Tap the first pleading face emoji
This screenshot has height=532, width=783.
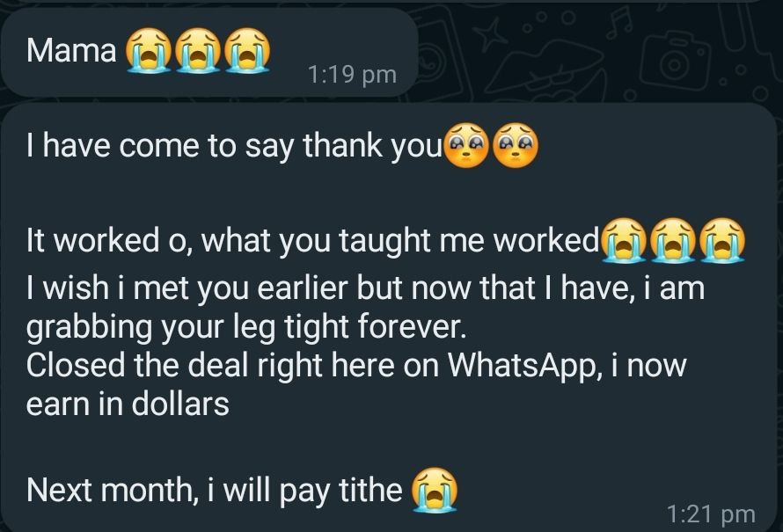(x=466, y=145)
